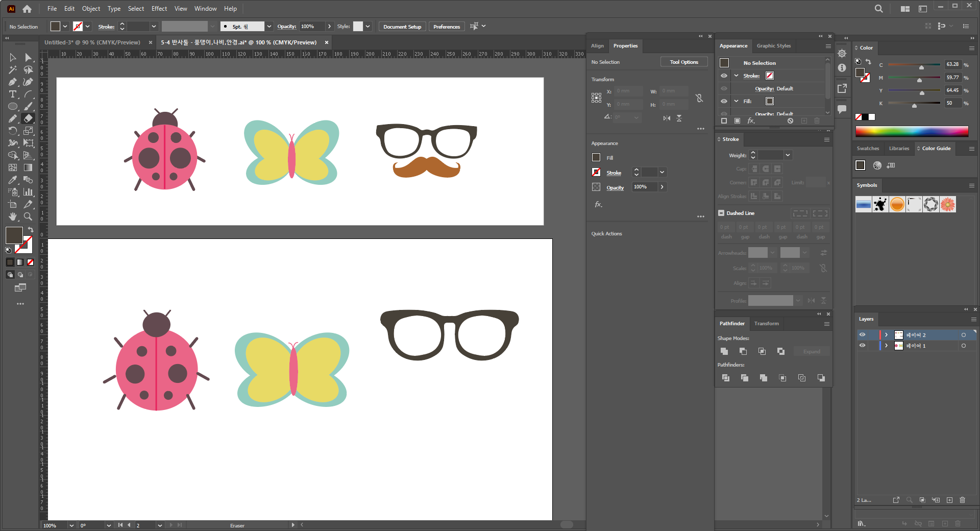Image resolution: width=980 pixels, height=531 pixels.
Task: Set fill mode to Gradient in toolbar
Action: (x=20, y=262)
